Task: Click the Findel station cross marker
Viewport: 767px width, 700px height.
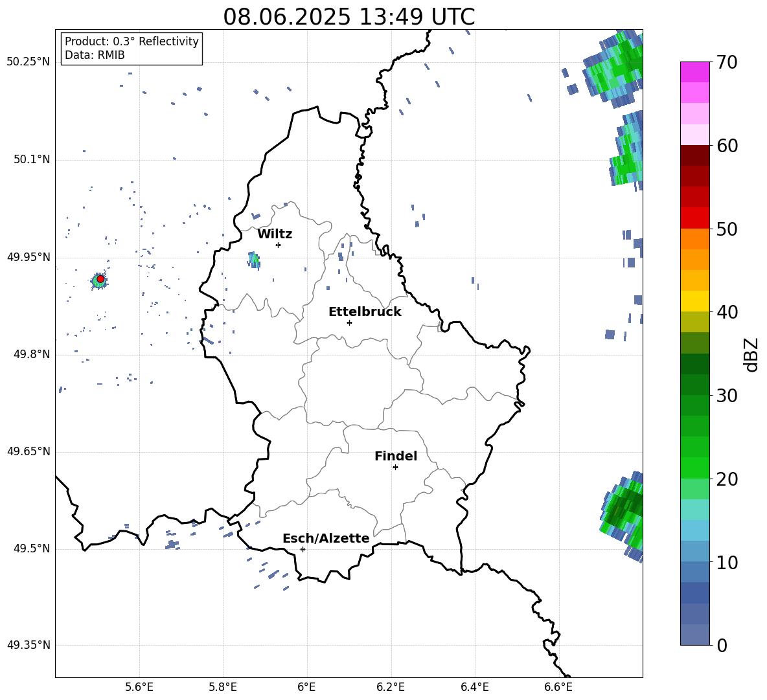Action: [x=395, y=468]
